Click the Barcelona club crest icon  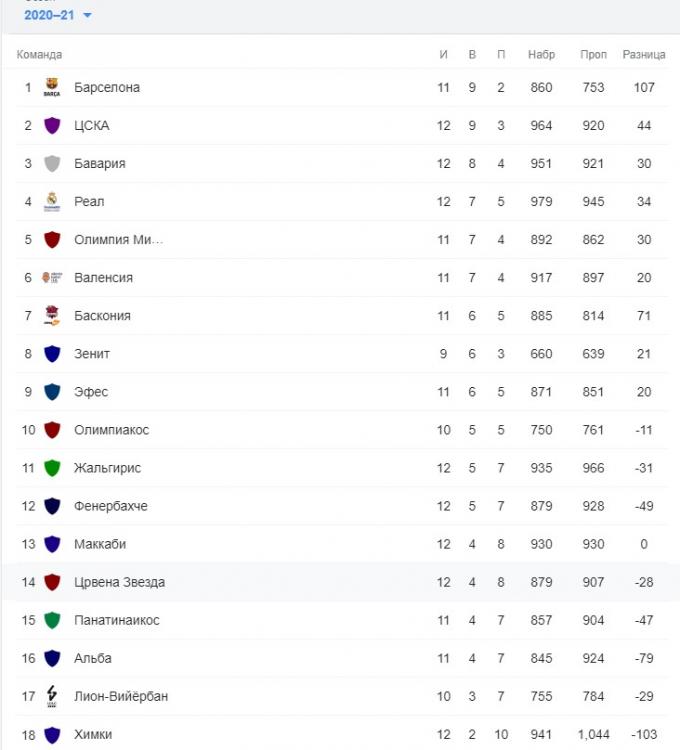[52, 87]
